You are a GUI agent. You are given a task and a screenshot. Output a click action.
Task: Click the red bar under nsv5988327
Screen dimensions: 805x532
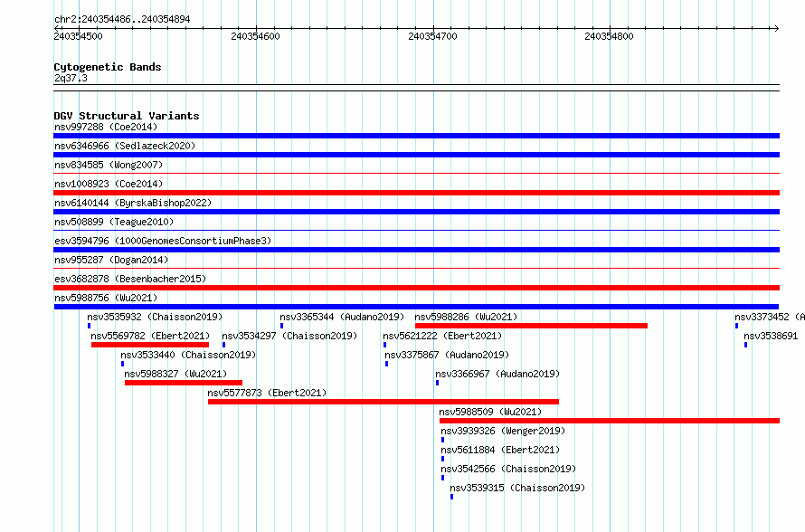click(184, 383)
